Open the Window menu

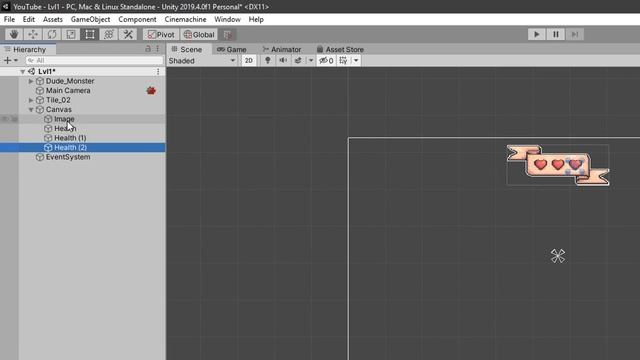pos(227,19)
